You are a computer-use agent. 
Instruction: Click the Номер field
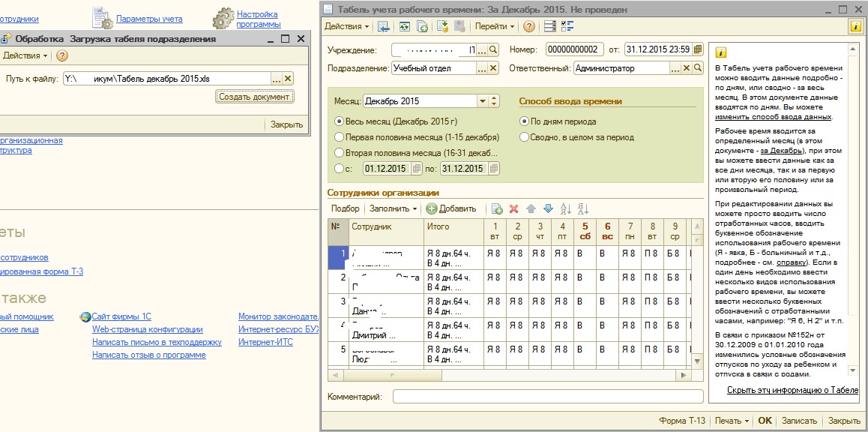574,49
